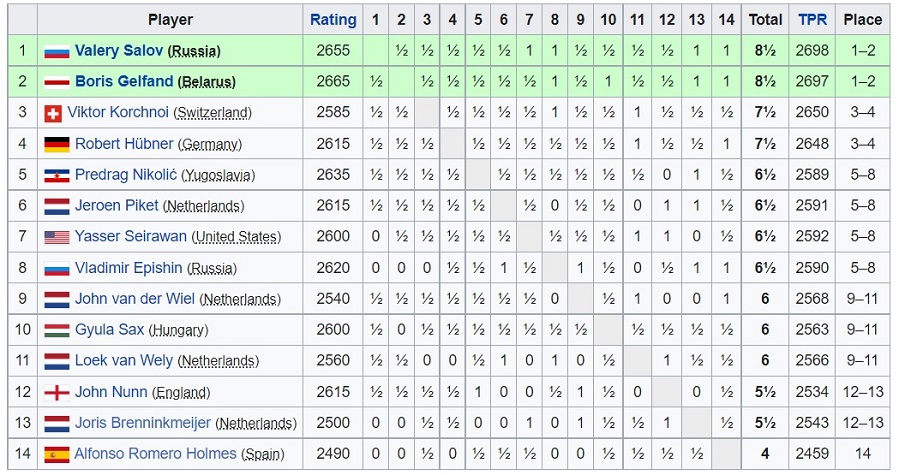Click the German flag beside Robert Hübner

click(57, 145)
